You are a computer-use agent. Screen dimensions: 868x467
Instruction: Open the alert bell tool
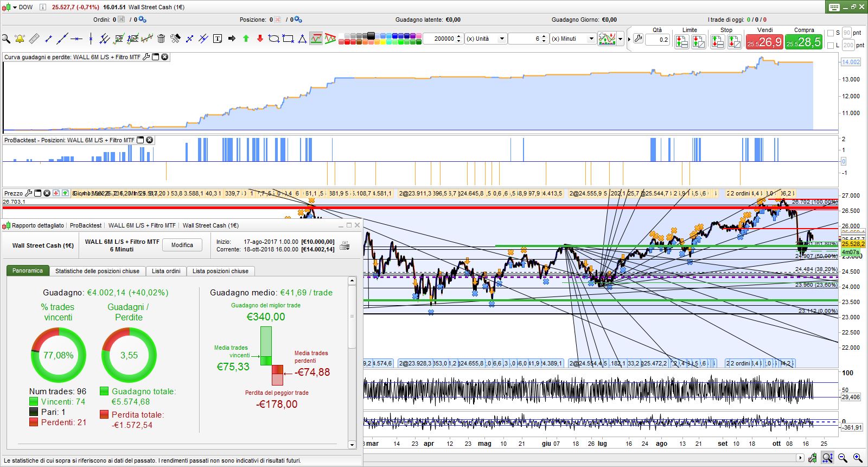(20, 39)
